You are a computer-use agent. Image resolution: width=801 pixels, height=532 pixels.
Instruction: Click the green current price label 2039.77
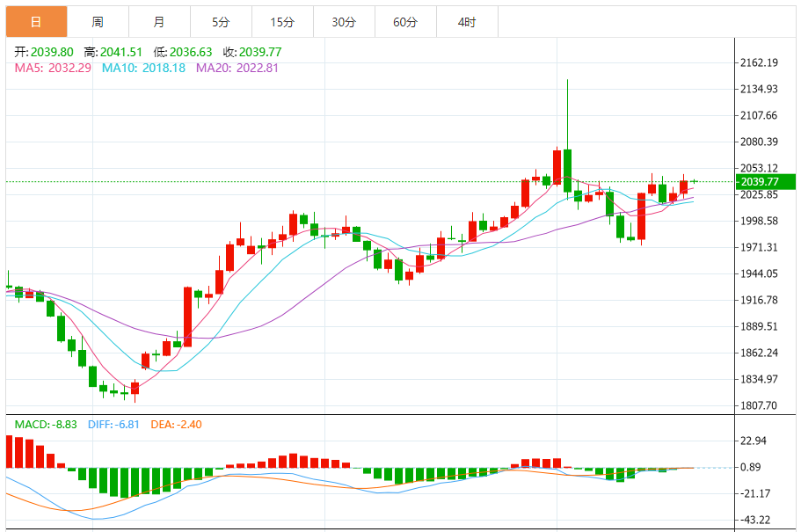point(765,181)
